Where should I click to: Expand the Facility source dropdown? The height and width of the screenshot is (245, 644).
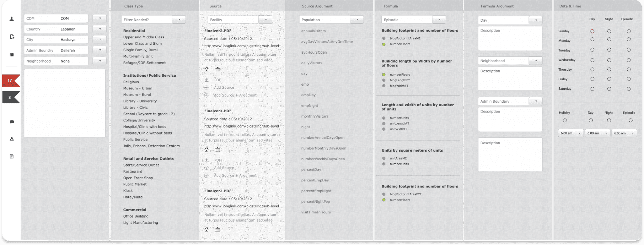tap(265, 20)
